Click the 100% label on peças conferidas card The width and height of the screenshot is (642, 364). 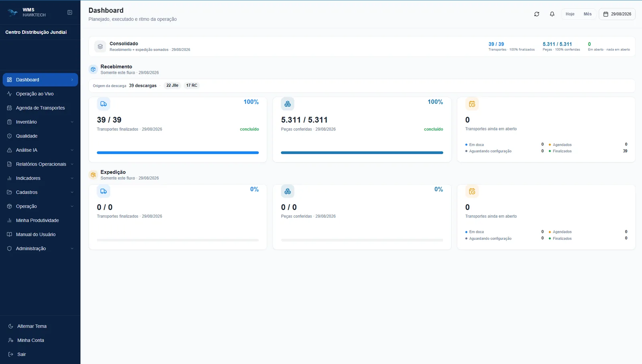(x=435, y=102)
